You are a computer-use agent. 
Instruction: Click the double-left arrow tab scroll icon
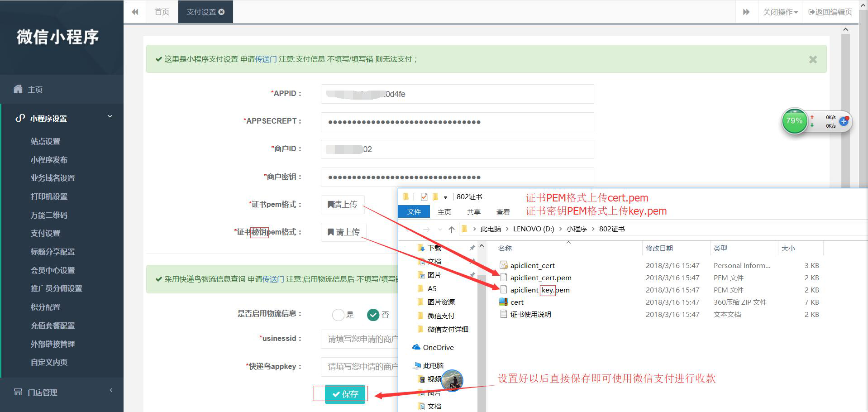[x=135, y=12]
